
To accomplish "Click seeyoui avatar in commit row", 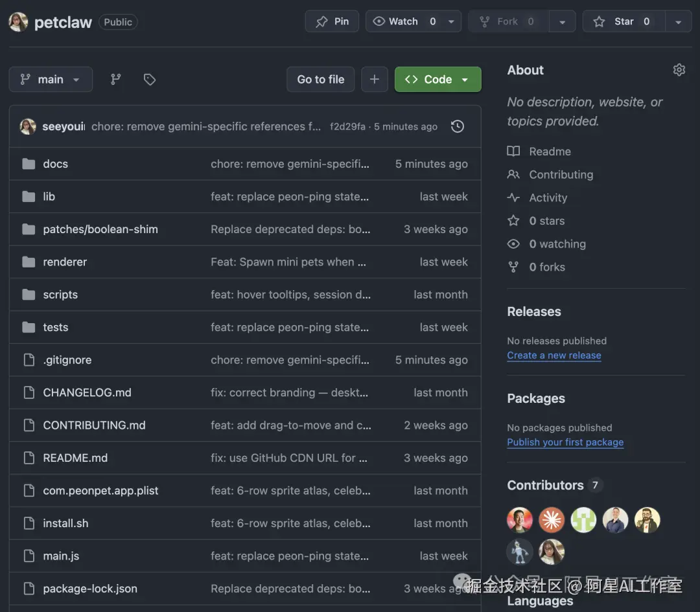I will coord(28,127).
